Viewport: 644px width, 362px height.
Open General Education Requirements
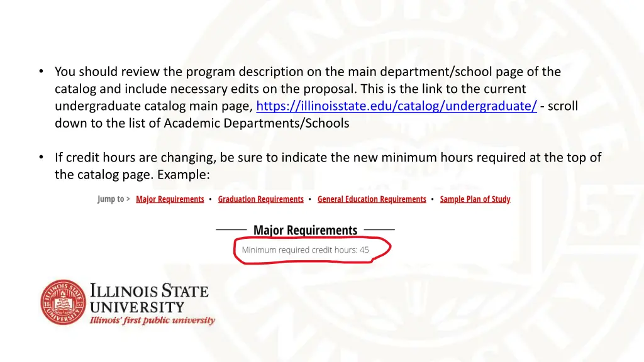372,199
